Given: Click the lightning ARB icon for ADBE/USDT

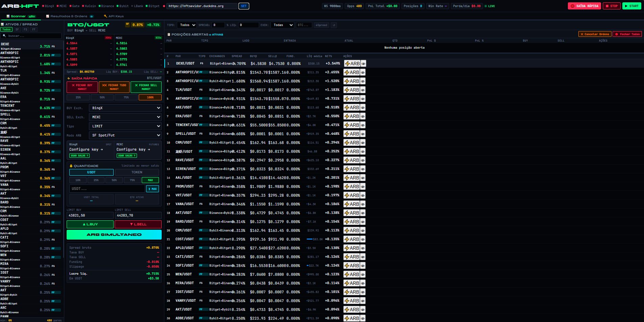Looking at the screenshot, I should click(351, 318).
